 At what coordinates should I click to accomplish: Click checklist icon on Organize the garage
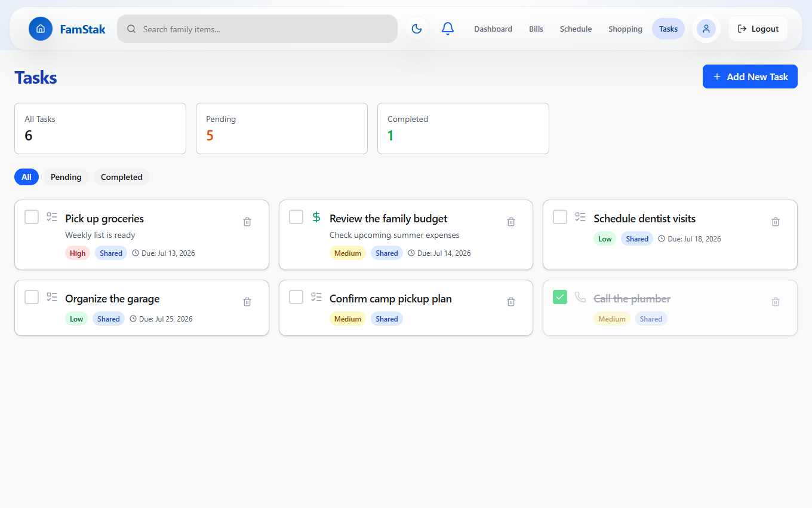coord(52,297)
